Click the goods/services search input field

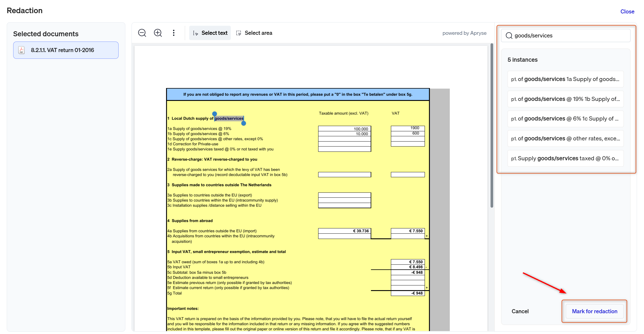tap(566, 35)
